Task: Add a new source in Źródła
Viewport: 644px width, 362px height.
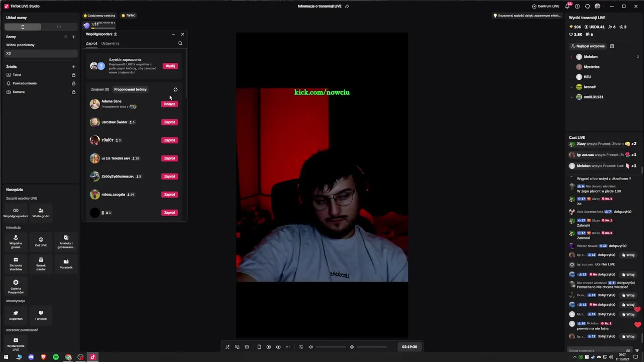Action: pos(73,66)
